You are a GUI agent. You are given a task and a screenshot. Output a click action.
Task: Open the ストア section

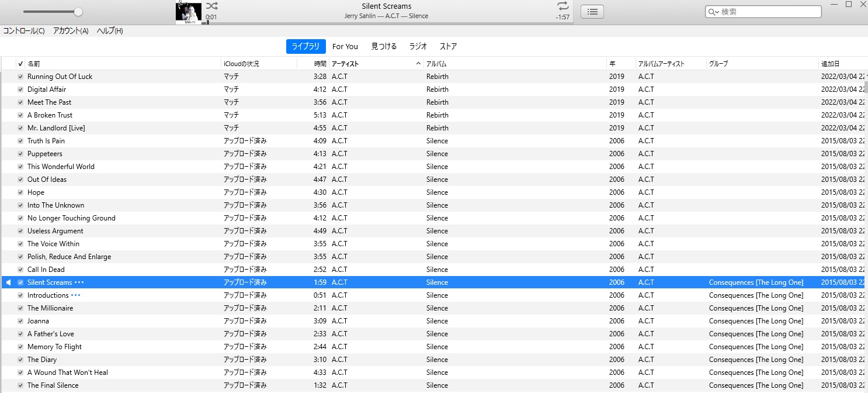[448, 47]
